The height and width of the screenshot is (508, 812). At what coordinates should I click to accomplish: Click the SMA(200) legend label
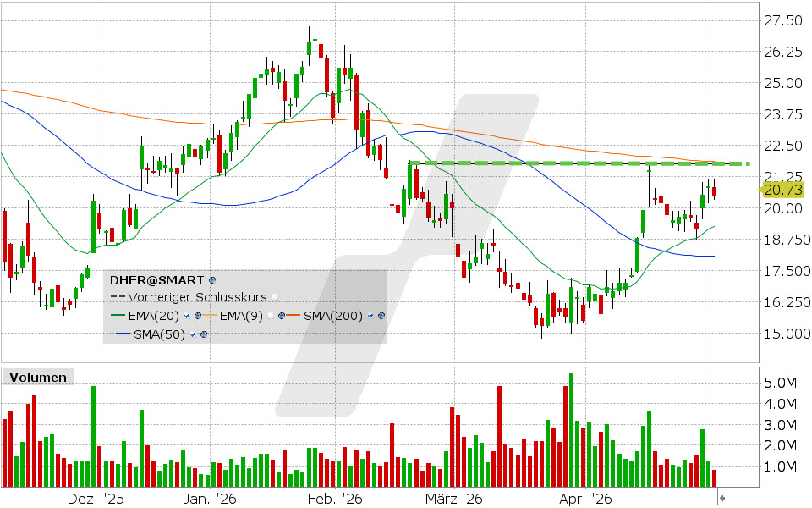(333, 316)
